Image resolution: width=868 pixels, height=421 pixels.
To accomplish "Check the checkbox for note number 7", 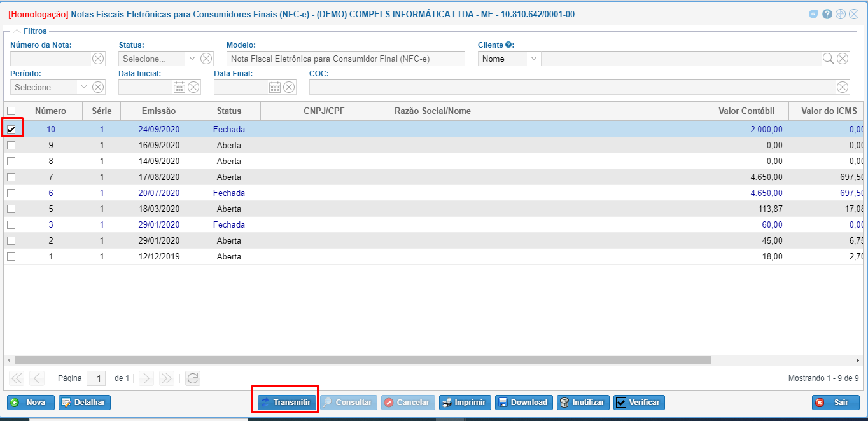I will [x=11, y=177].
